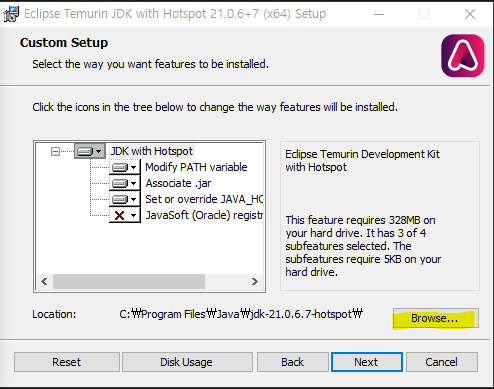The height and width of the screenshot is (389, 494).
Task: Open the JDK with Hotspot feature dropdown
Action: tap(90, 151)
